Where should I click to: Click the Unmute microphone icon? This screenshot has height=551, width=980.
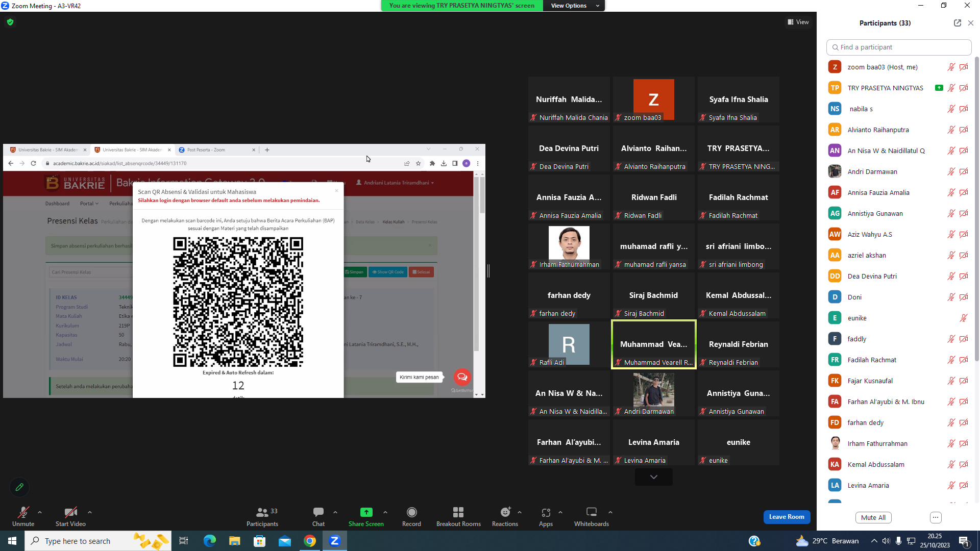click(23, 512)
